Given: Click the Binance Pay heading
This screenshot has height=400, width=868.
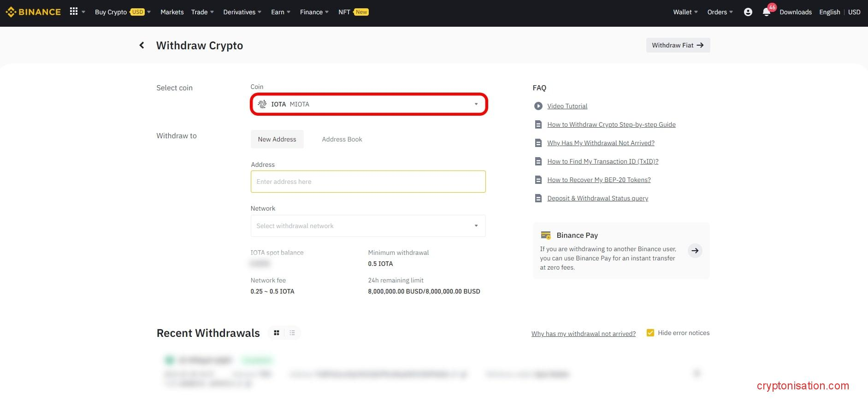Looking at the screenshot, I should 577,235.
